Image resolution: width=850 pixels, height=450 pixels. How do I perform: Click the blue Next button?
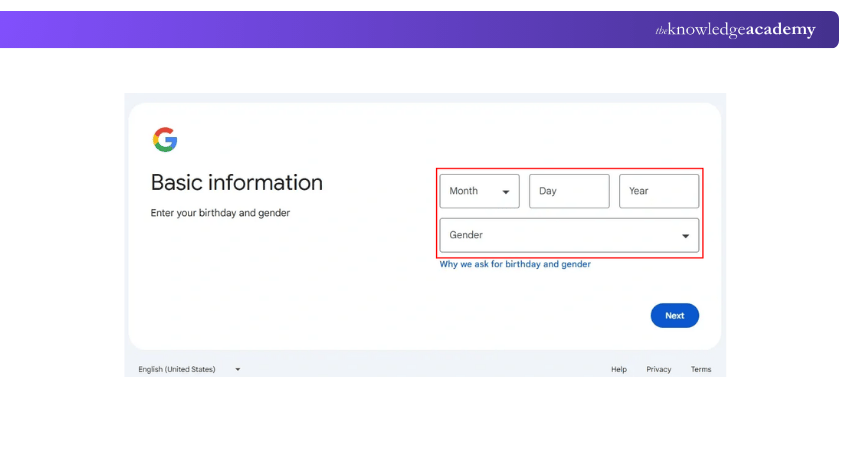674,316
